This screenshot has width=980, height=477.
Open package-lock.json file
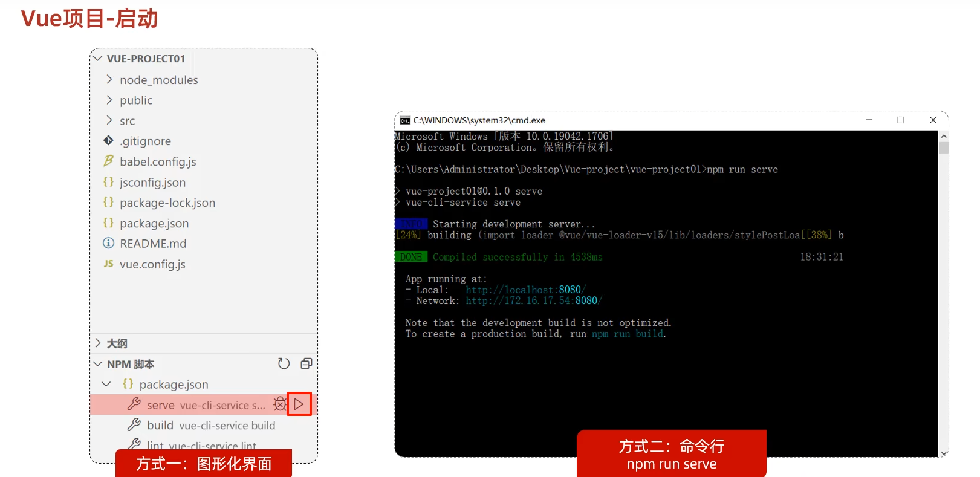click(x=167, y=203)
